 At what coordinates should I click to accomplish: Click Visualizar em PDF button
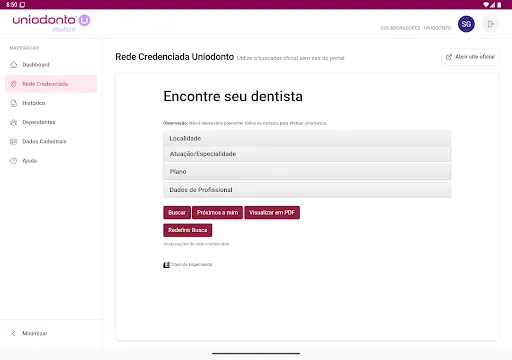click(x=272, y=213)
